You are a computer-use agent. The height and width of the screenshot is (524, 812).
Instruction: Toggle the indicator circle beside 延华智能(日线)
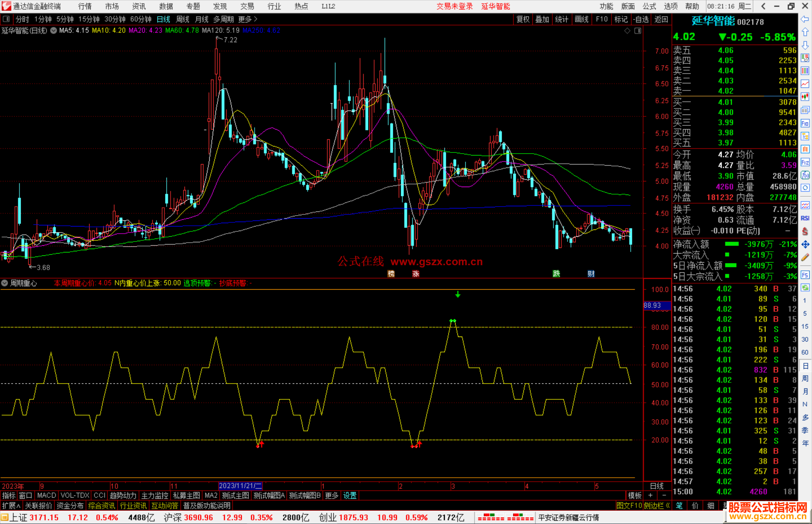coord(54,30)
